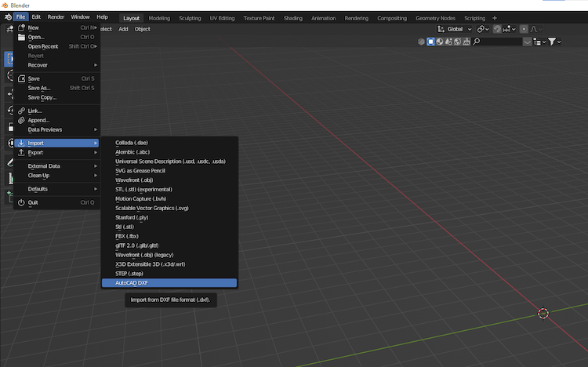
Task: Add a new workspace with plus icon
Action: (495, 18)
